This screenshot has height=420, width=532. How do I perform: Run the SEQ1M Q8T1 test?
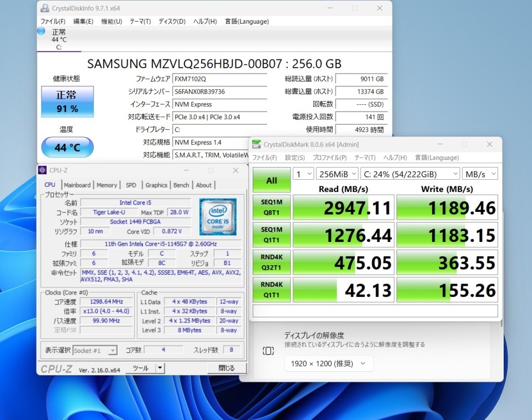[x=272, y=207]
